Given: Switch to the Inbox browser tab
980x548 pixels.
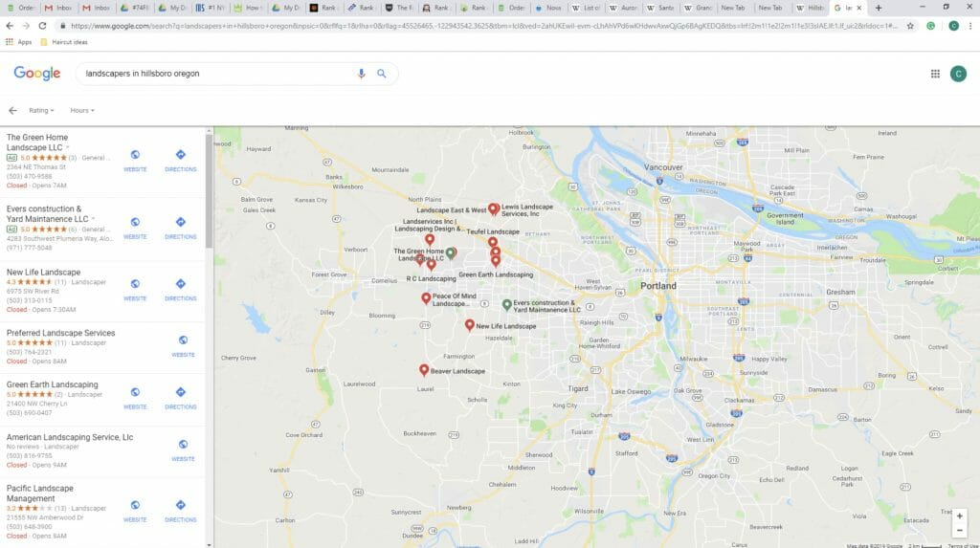Looking at the screenshot, I should (61, 8).
